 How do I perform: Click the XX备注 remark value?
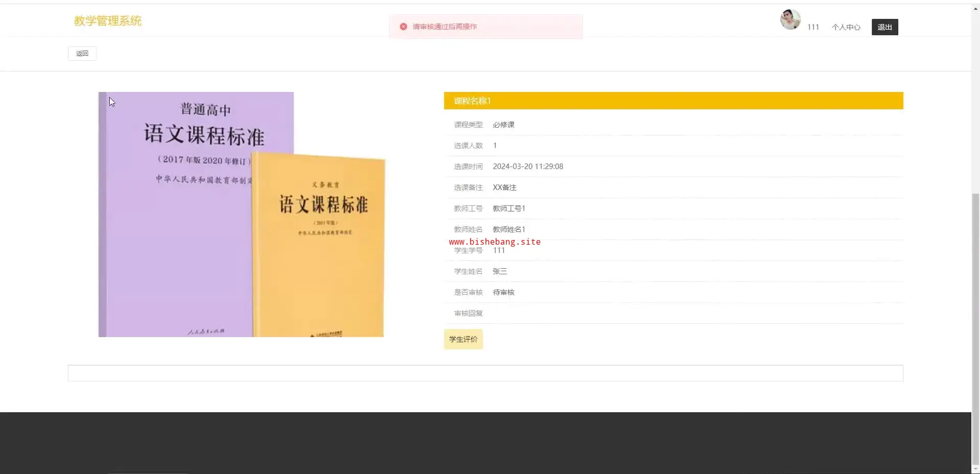(x=504, y=187)
